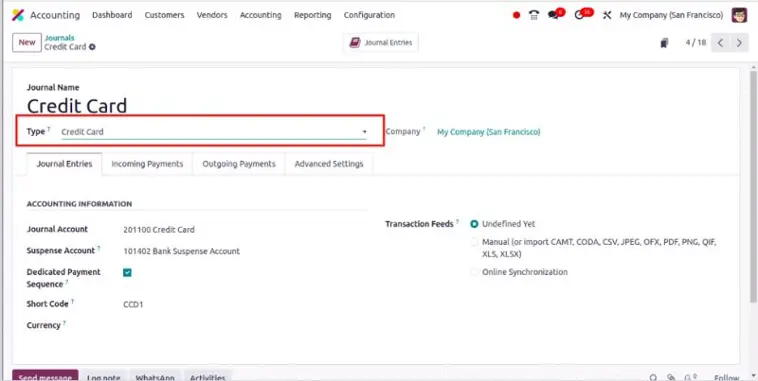Click the Log note button

[x=103, y=376]
